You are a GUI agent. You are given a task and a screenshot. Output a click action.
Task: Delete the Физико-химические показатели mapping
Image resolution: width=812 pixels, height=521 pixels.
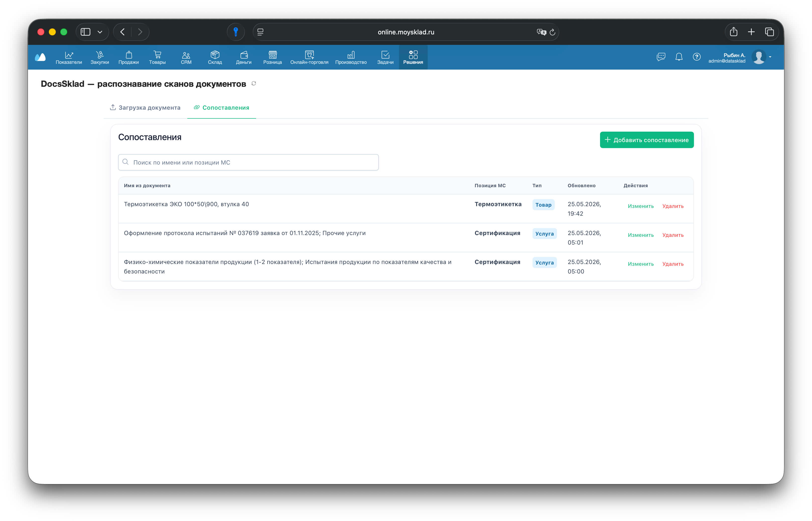pyautogui.click(x=673, y=264)
